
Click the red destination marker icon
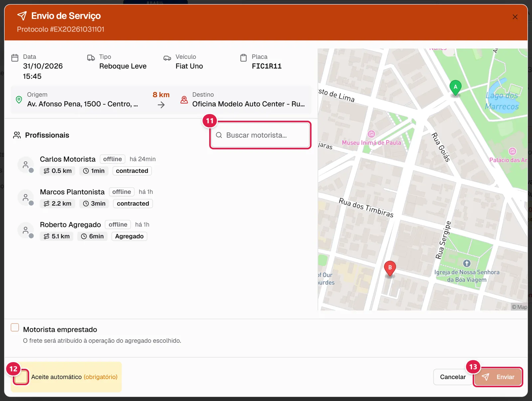(184, 99)
